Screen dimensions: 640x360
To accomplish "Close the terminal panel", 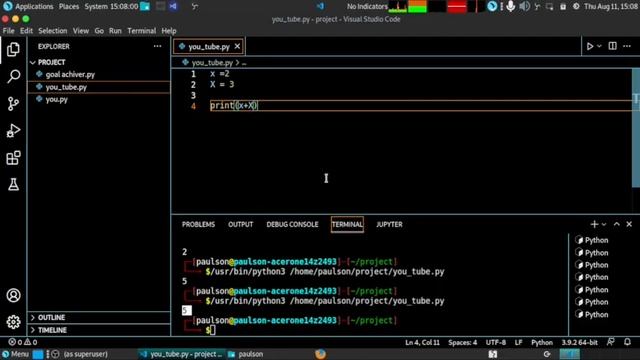I will (x=629, y=224).
